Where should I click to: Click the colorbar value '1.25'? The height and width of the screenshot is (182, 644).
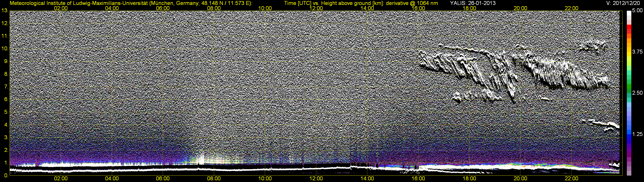tap(637, 134)
